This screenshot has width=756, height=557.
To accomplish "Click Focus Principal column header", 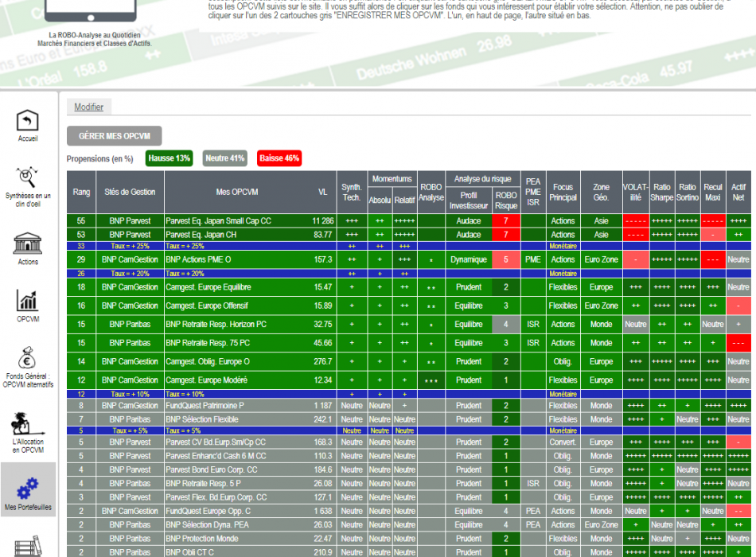I will point(563,192).
